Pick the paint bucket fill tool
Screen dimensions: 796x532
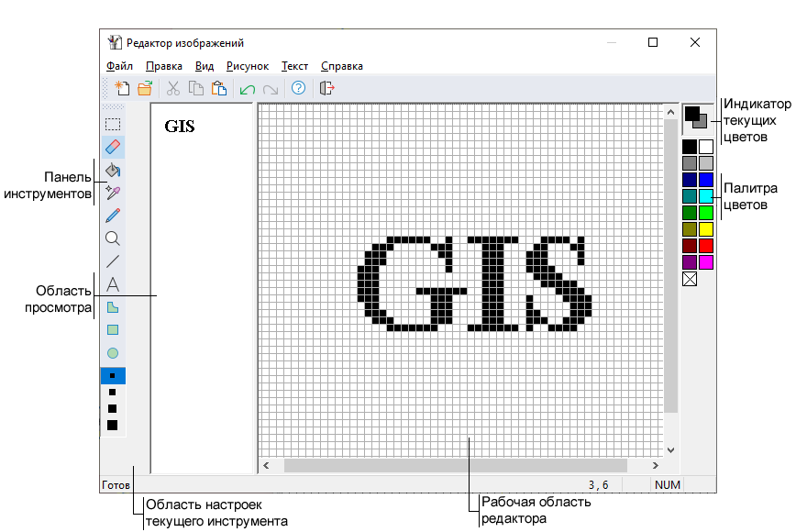click(x=113, y=170)
